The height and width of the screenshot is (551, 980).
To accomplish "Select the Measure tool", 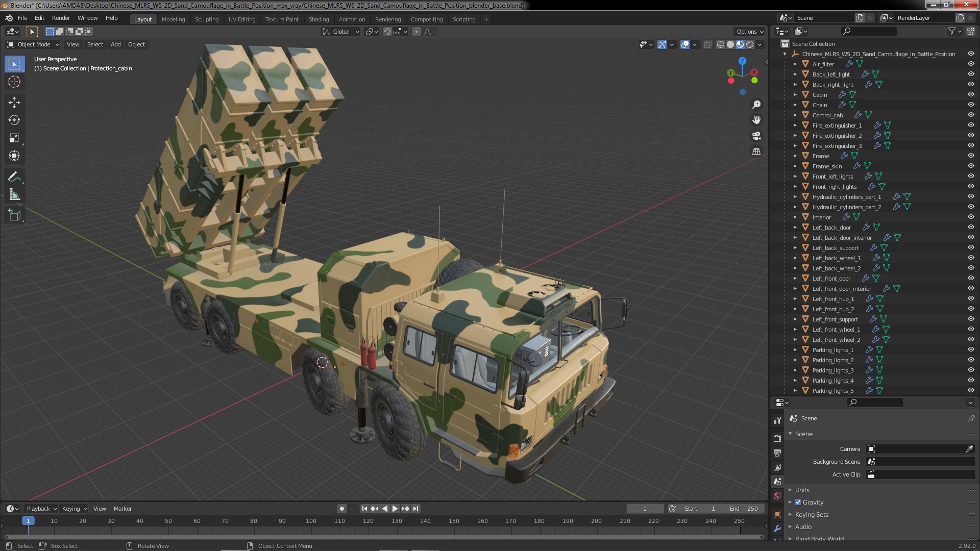I will (x=14, y=195).
